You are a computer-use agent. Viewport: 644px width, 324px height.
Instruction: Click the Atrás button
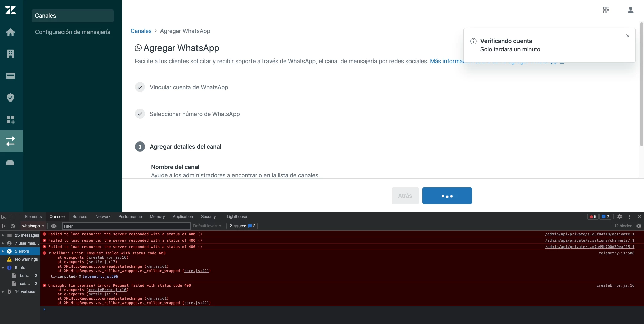click(405, 196)
